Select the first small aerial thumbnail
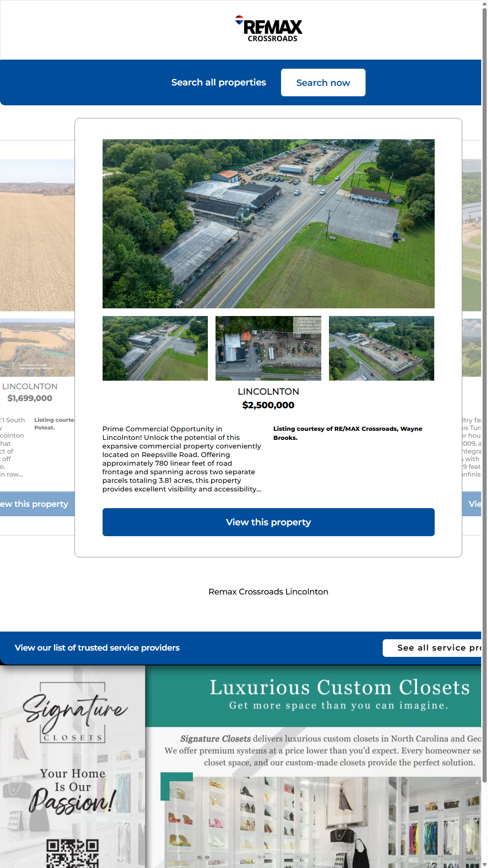488x868 pixels. 155,348
